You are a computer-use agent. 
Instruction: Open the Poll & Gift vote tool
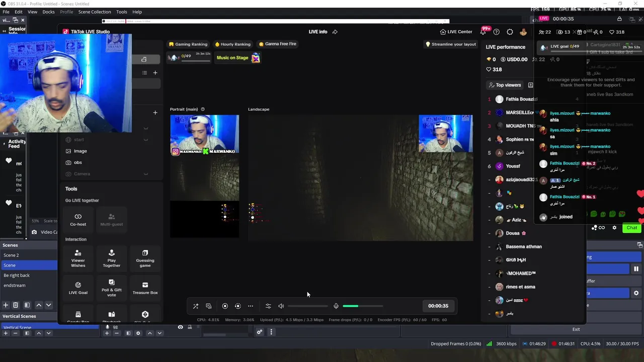click(x=112, y=287)
